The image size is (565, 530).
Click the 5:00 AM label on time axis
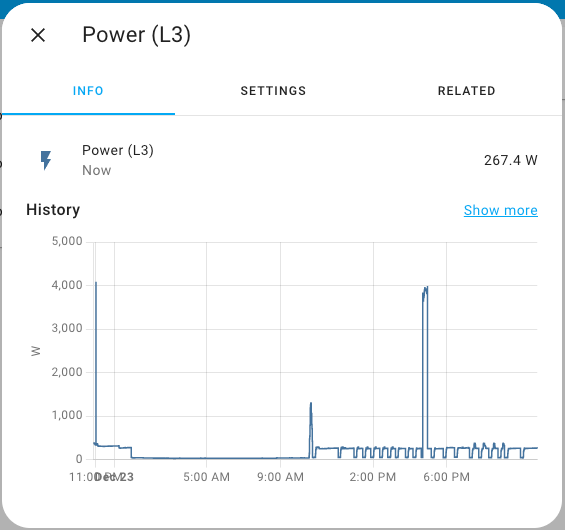[x=206, y=477]
